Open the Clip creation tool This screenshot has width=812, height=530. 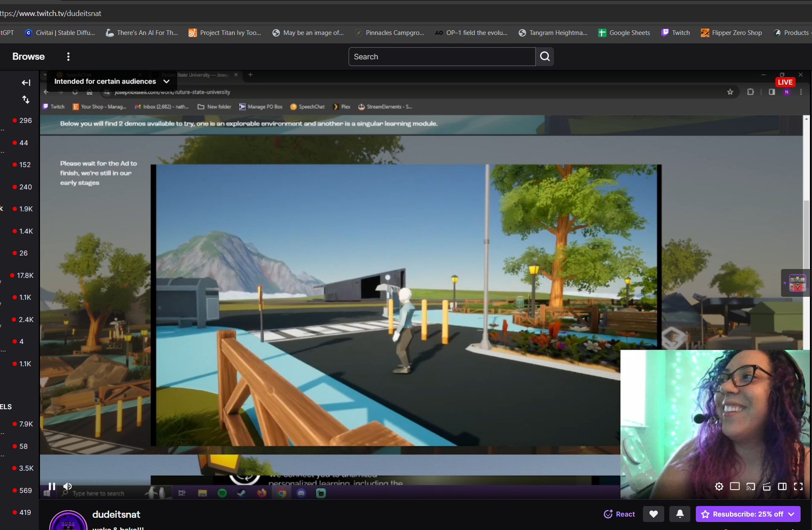(767, 486)
